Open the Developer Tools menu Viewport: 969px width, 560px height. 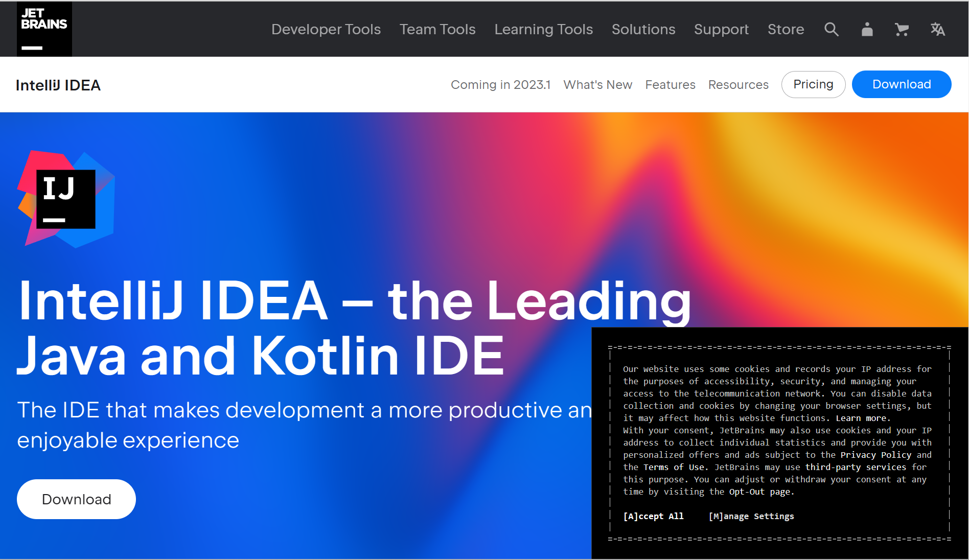[x=326, y=29]
